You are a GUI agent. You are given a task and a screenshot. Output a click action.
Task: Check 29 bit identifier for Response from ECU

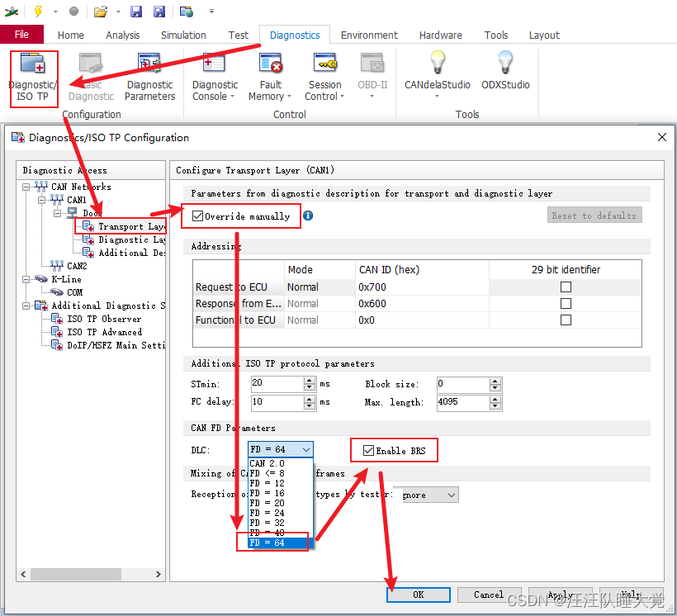566,304
